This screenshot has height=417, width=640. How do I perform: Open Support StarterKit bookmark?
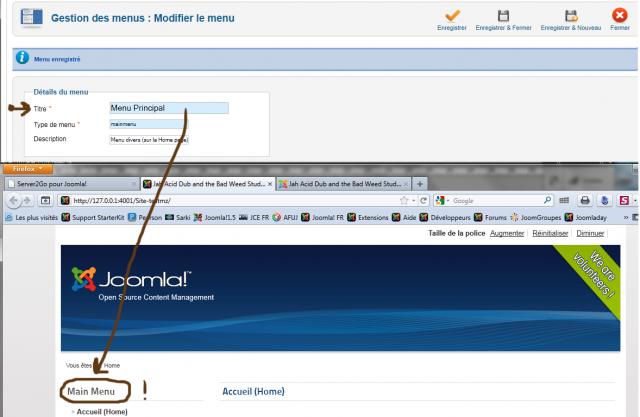click(93, 217)
